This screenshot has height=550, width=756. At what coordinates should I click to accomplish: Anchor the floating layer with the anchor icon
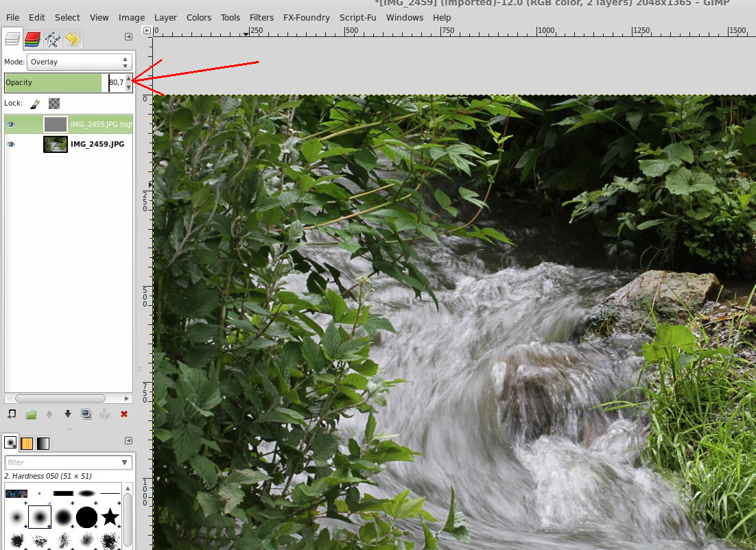[105, 414]
